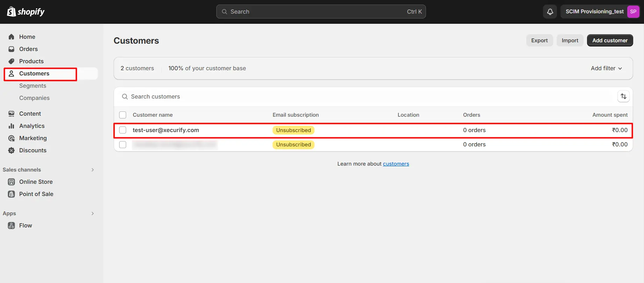Click the Amount spent column header
The width and height of the screenshot is (644, 283).
[610, 115]
